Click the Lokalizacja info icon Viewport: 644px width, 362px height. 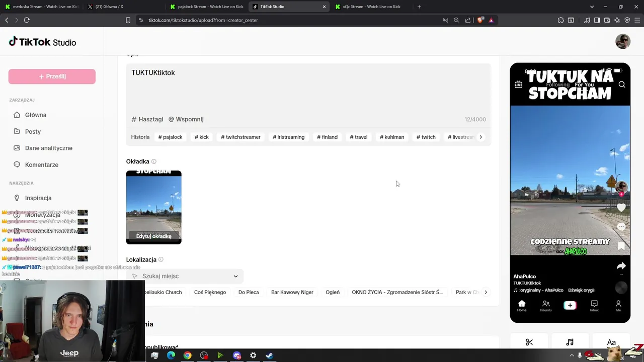pyautogui.click(x=161, y=259)
